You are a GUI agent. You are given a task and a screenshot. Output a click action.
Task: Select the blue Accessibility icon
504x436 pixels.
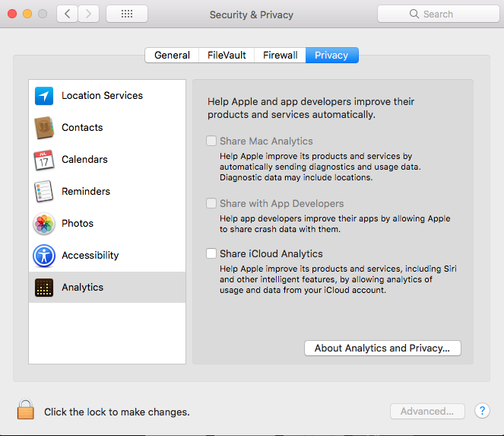click(44, 256)
